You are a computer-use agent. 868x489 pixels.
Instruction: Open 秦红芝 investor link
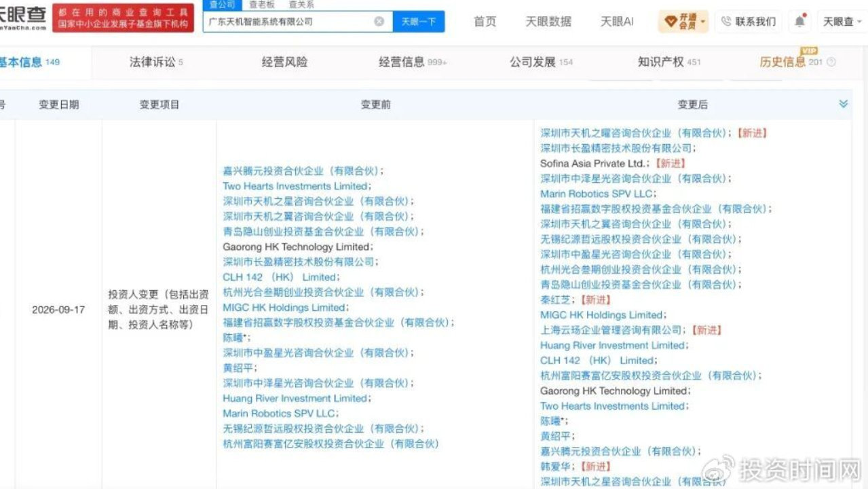click(x=556, y=300)
